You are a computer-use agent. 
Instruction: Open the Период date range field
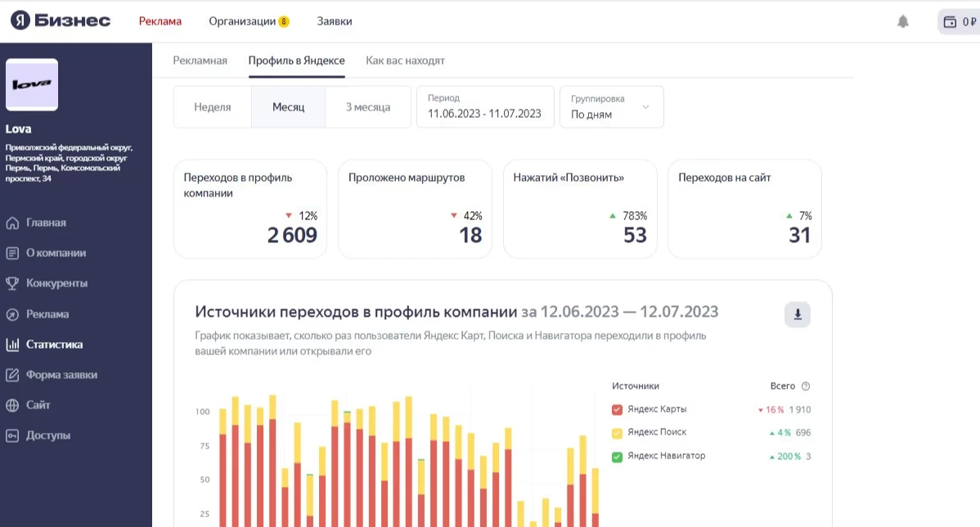pyautogui.click(x=485, y=107)
